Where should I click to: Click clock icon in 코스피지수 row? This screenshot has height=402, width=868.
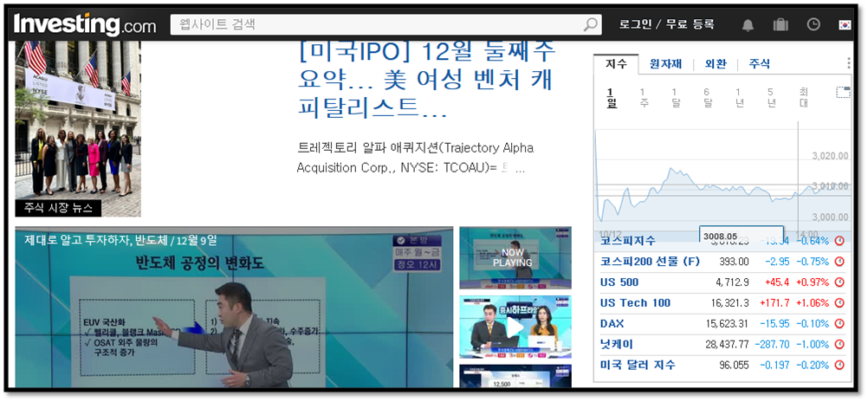point(839,241)
